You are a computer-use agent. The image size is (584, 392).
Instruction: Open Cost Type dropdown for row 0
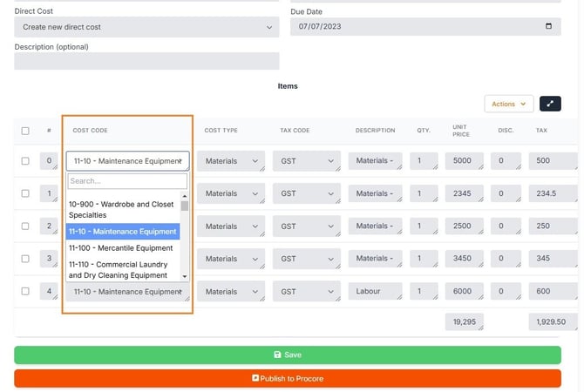click(x=231, y=161)
